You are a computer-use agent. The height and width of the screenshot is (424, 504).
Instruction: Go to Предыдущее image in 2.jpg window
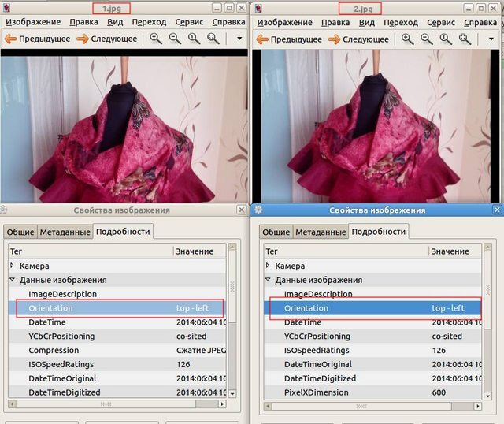(x=289, y=39)
